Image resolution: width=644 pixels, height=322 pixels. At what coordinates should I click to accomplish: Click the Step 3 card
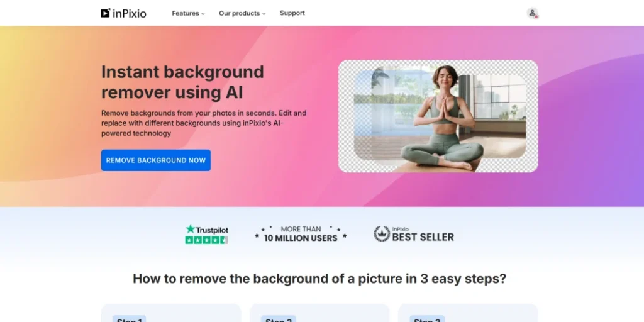tap(468, 313)
